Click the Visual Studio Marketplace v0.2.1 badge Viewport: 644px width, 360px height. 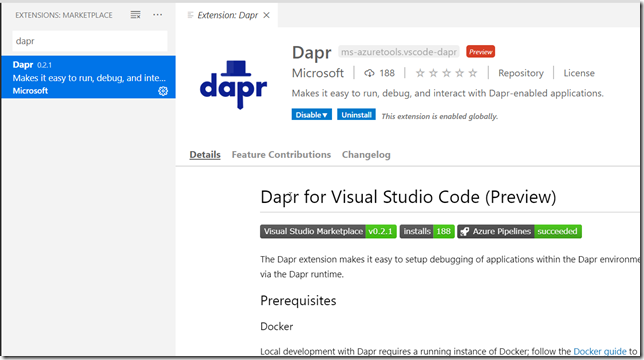tap(328, 232)
